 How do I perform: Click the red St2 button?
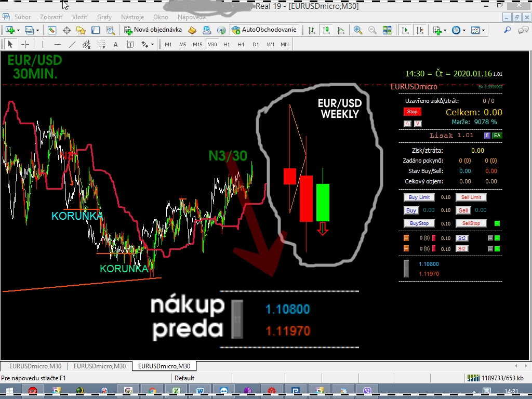point(462,249)
